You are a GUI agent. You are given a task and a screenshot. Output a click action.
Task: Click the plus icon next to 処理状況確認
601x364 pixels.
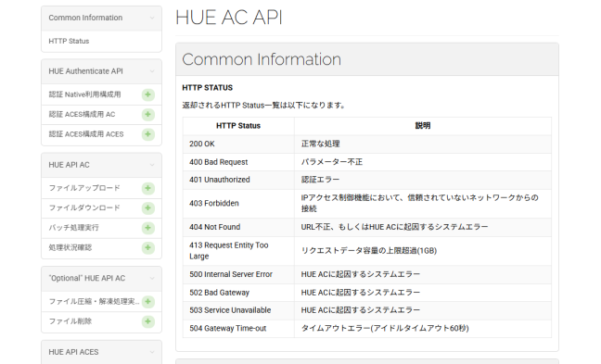(x=148, y=247)
